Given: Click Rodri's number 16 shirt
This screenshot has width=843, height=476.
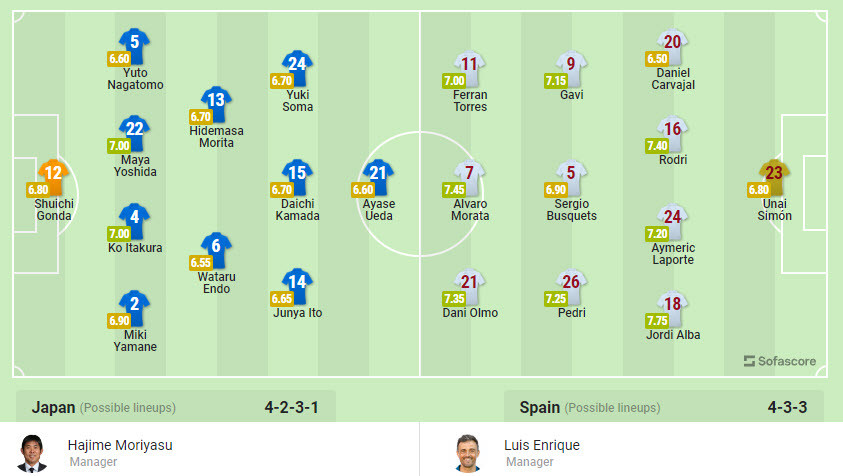Looking at the screenshot, I should [x=673, y=130].
